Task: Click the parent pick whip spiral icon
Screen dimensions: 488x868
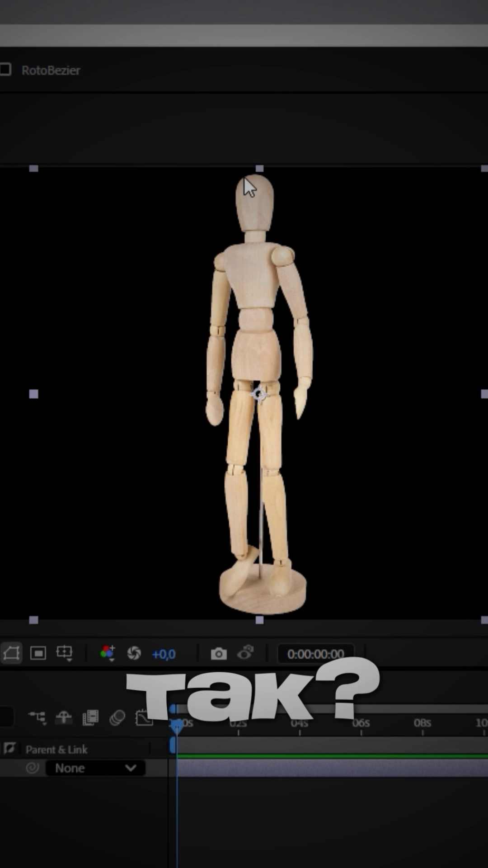Action: (x=33, y=768)
